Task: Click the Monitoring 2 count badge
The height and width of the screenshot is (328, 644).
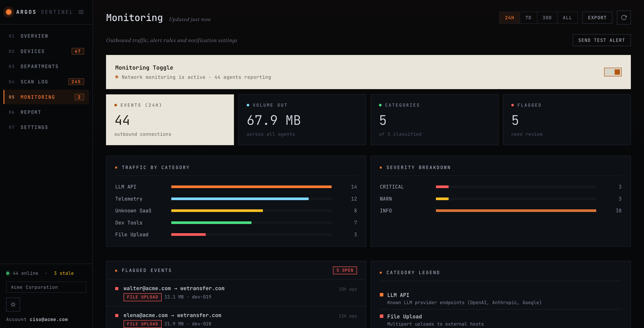Action: [x=79, y=97]
